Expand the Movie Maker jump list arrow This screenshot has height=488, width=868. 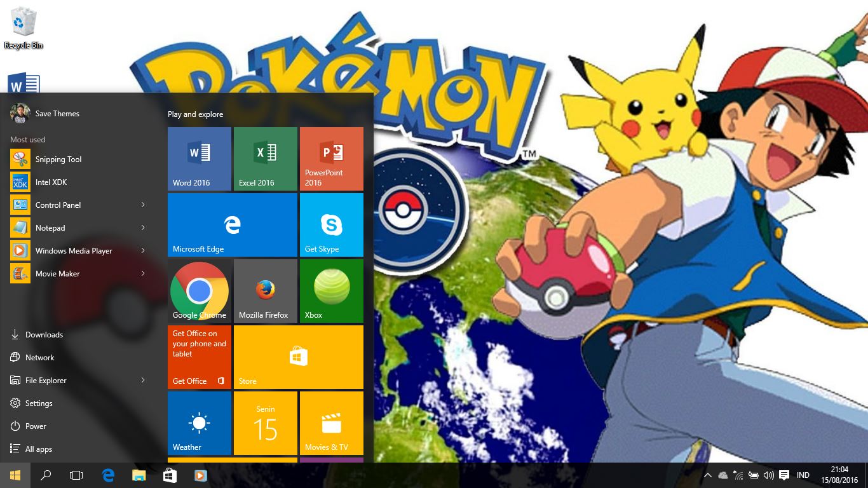(x=143, y=273)
